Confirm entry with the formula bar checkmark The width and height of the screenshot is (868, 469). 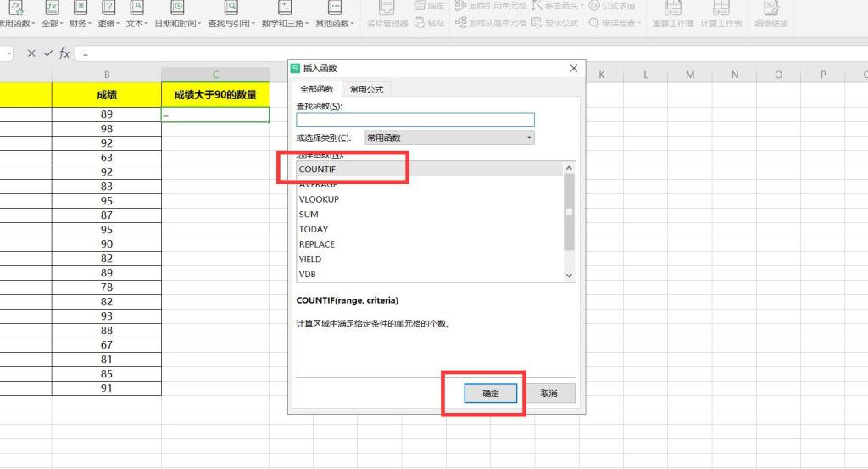(x=48, y=53)
